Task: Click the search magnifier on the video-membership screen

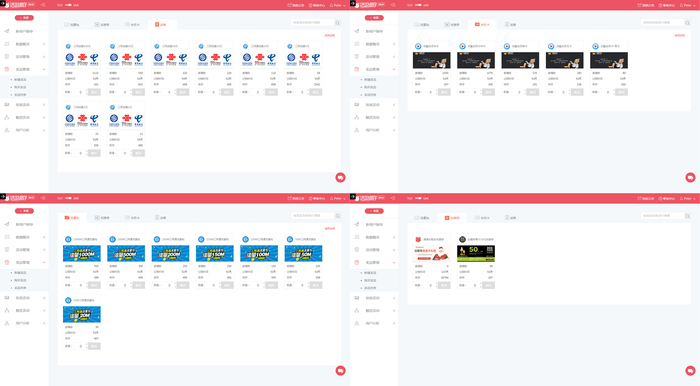Action: coord(688,23)
